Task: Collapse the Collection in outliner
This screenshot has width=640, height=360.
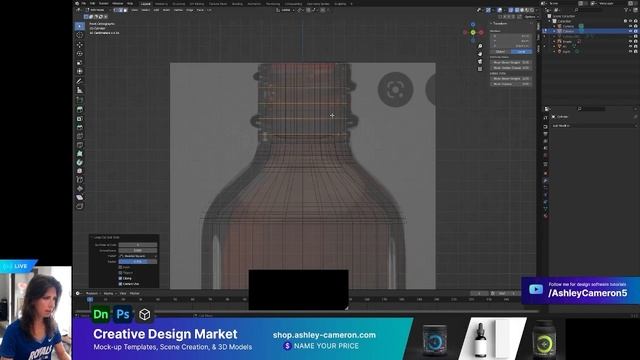Action: pyautogui.click(x=550, y=21)
